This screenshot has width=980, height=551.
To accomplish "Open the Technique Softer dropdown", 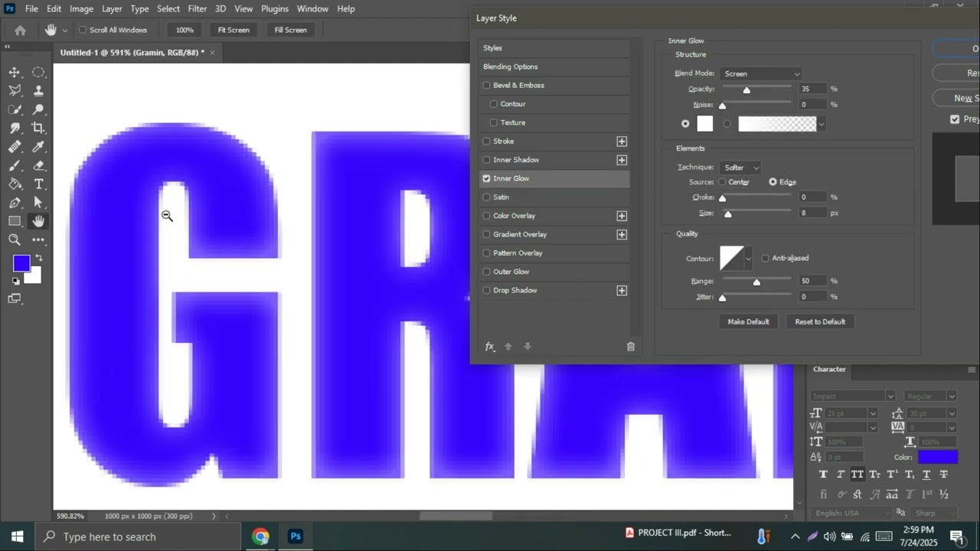I will pos(740,168).
